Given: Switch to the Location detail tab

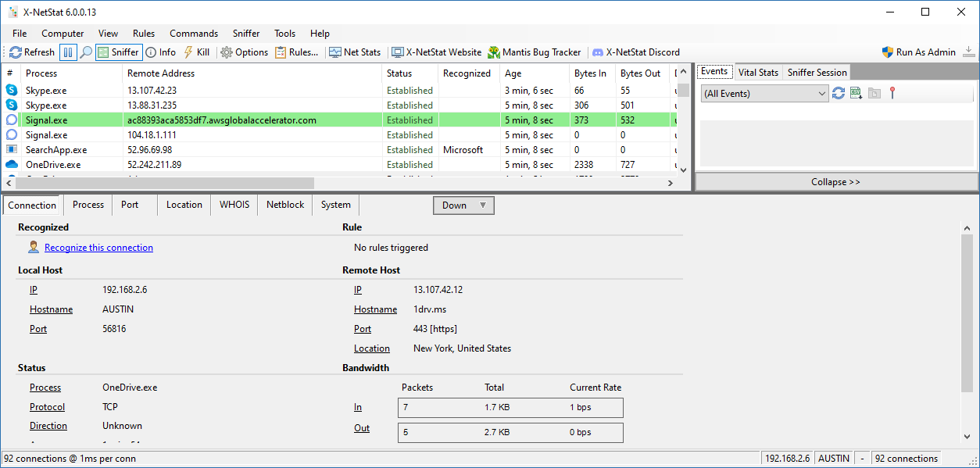Looking at the screenshot, I should click(184, 205).
